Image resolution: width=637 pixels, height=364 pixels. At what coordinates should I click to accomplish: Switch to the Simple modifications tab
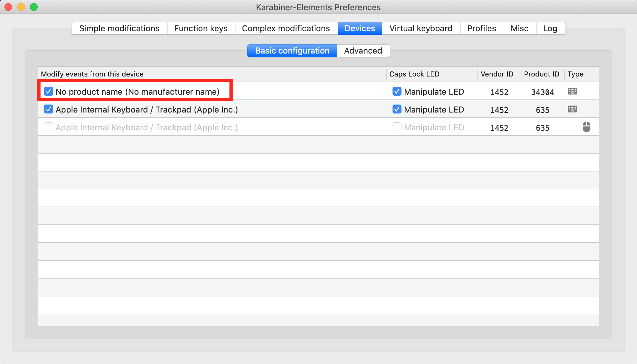(x=119, y=28)
